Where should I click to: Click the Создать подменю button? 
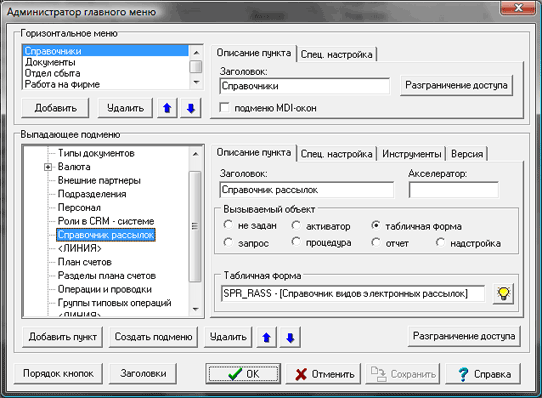(153, 337)
